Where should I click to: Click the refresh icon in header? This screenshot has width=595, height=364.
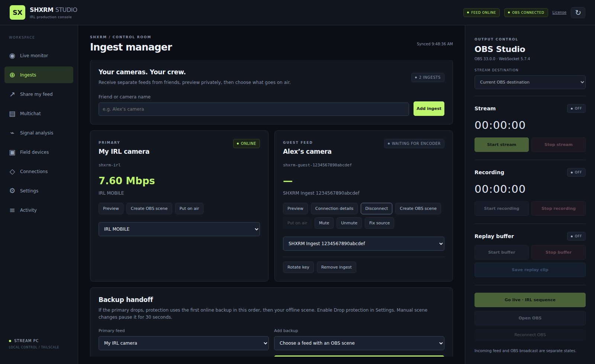(578, 13)
